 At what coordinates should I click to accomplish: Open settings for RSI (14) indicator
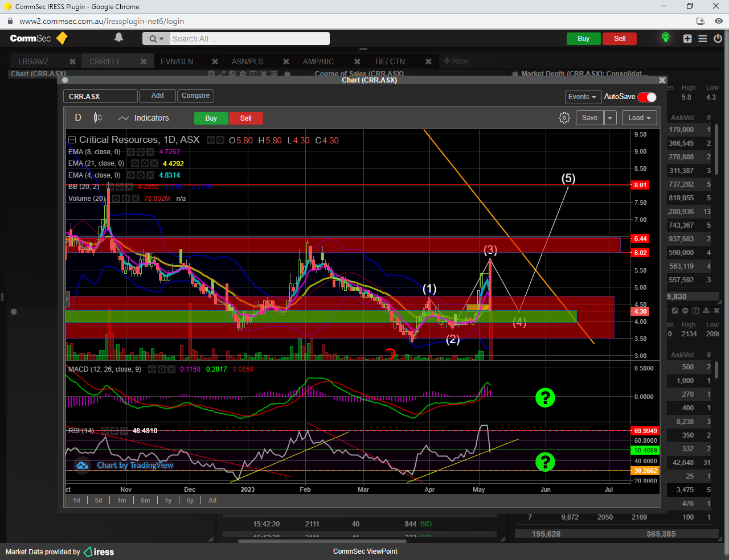click(x=114, y=431)
